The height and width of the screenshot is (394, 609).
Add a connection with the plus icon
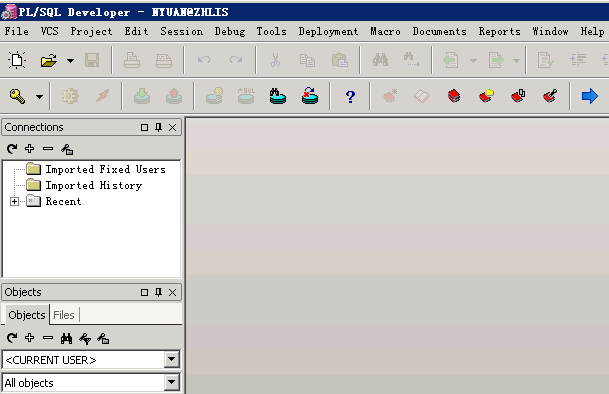point(30,148)
